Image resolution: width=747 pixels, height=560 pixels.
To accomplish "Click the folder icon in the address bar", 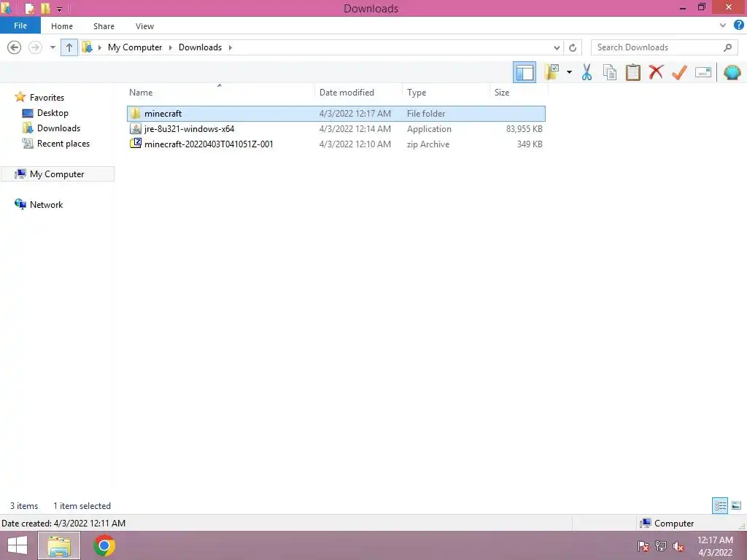I will pos(88,47).
